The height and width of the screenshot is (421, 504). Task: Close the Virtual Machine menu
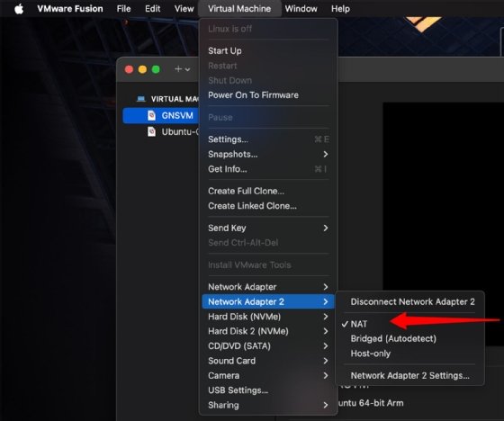pyautogui.click(x=239, y=9)
